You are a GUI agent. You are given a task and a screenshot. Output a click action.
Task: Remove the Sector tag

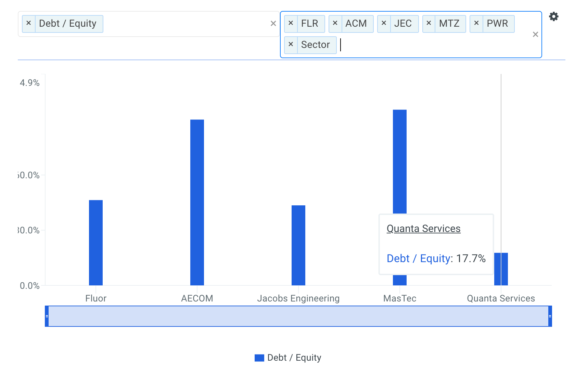(291, 45)
